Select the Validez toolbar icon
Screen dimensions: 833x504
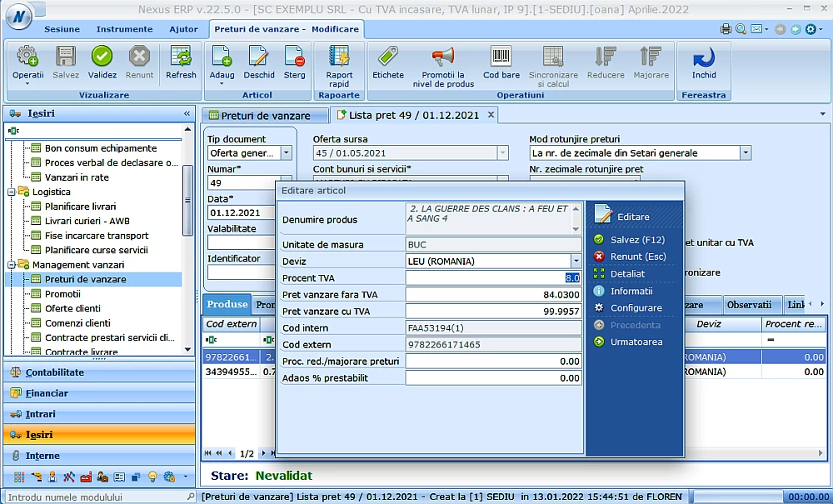point(102,62)
